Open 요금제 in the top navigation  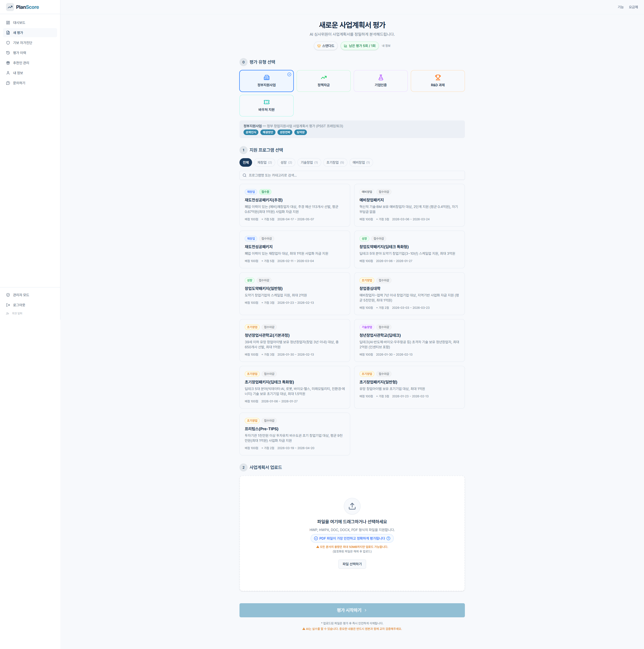633,7
